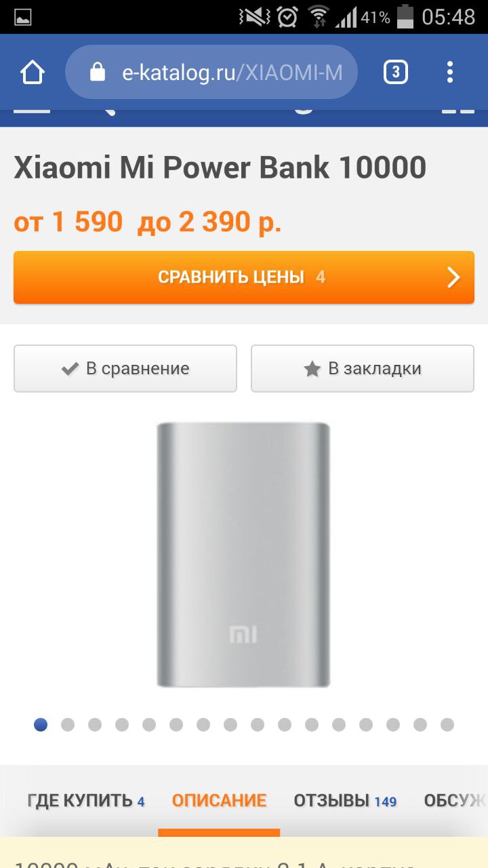
Task: Tap the star icon in В закладки
Action: tap(312, 369)
